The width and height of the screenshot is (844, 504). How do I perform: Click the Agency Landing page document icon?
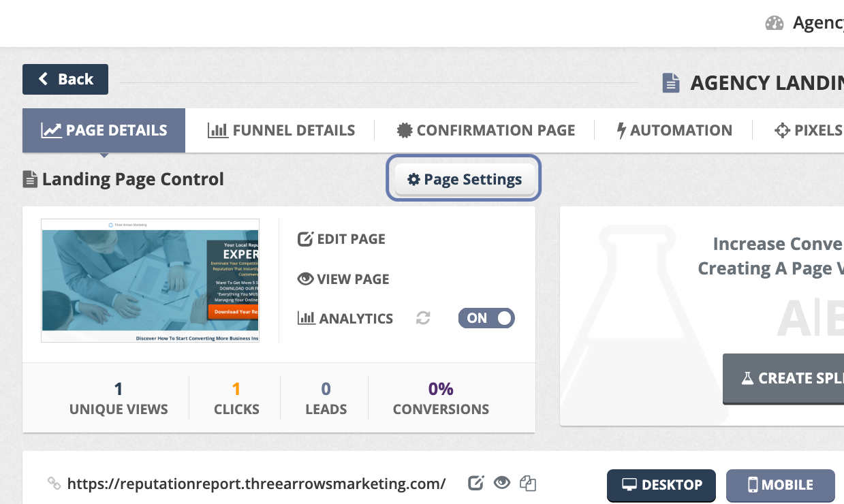[671, 83]
